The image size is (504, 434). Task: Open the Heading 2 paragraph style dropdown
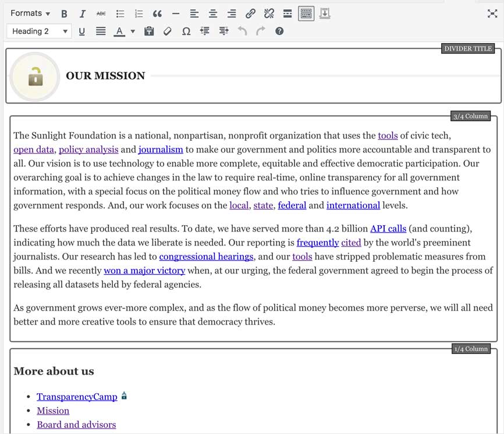[39, 31]
